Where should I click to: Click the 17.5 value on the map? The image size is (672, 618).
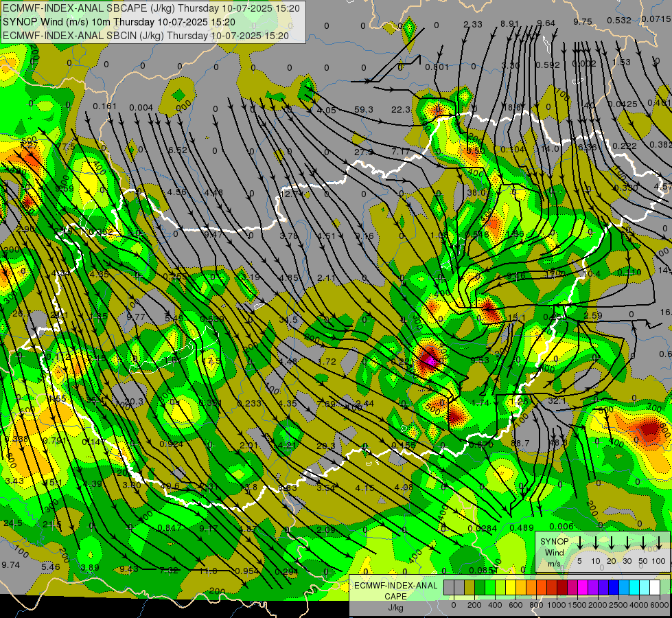tap(211, 361)
